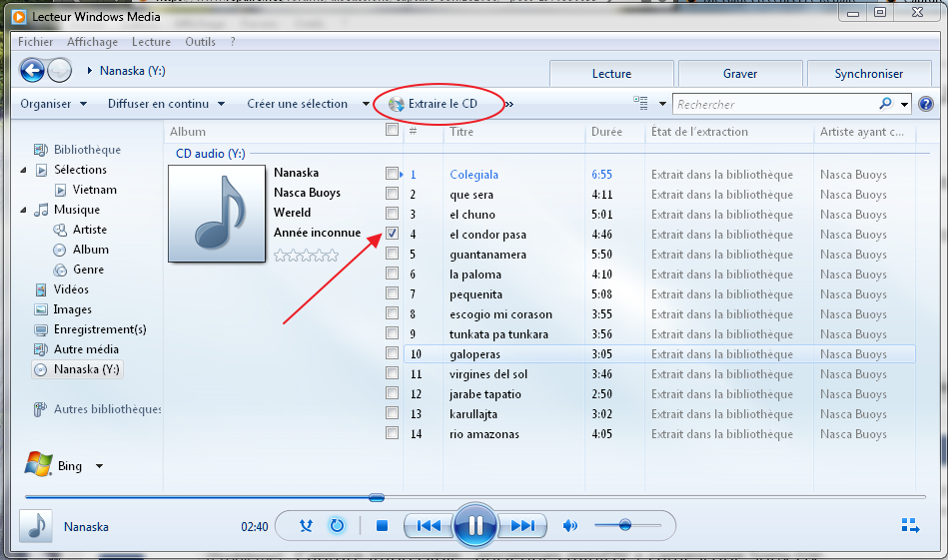This screenshot has width=948, height=560.
Task: Open Images library
Action: click(x=72, y=308)
